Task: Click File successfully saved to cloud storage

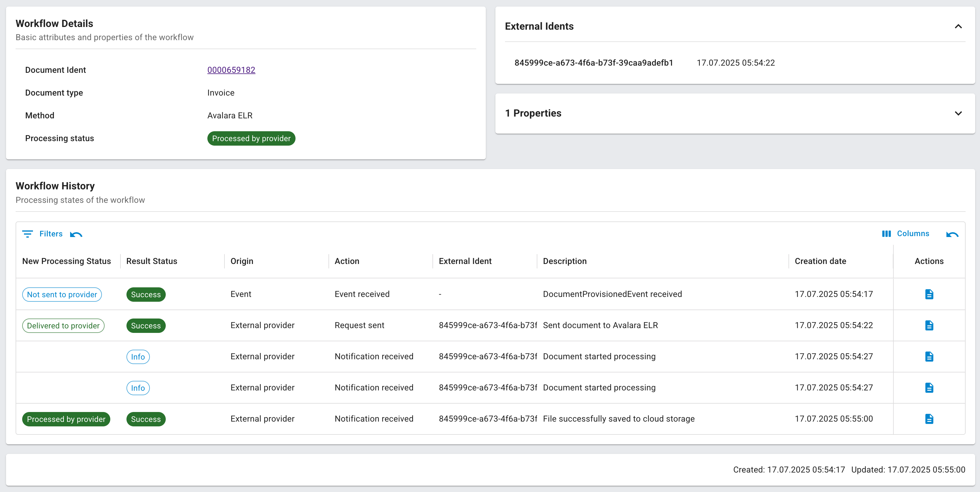Action: [619, 419]
